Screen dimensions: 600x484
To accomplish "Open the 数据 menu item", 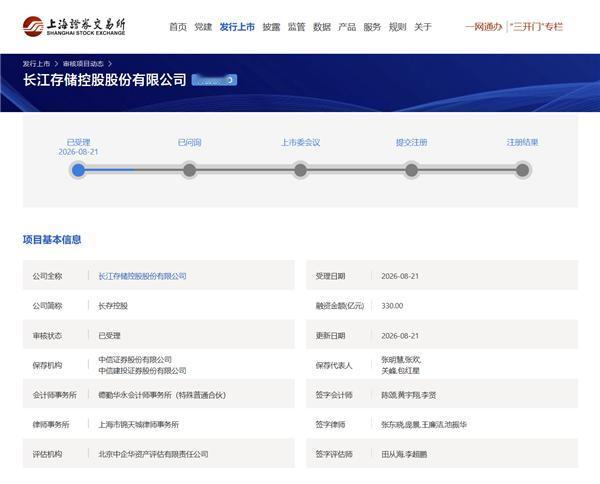I will point(322,27).
